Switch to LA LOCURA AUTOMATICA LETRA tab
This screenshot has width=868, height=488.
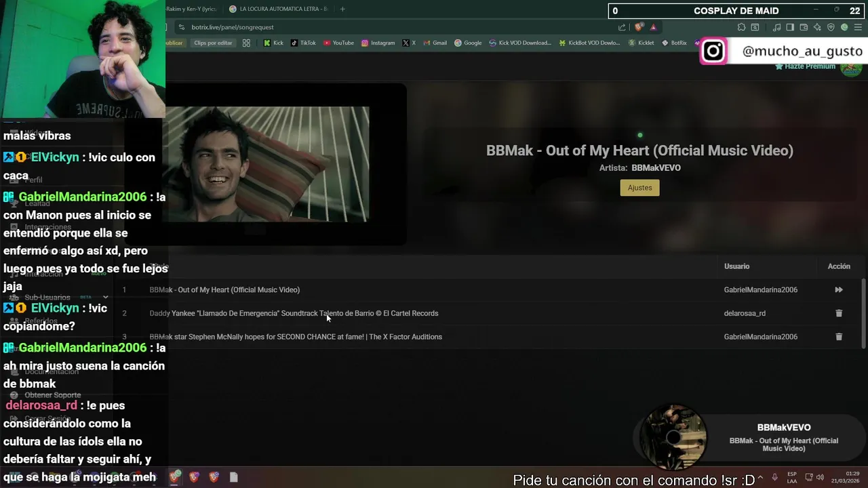pyautogui.click(x=278, y=9)
